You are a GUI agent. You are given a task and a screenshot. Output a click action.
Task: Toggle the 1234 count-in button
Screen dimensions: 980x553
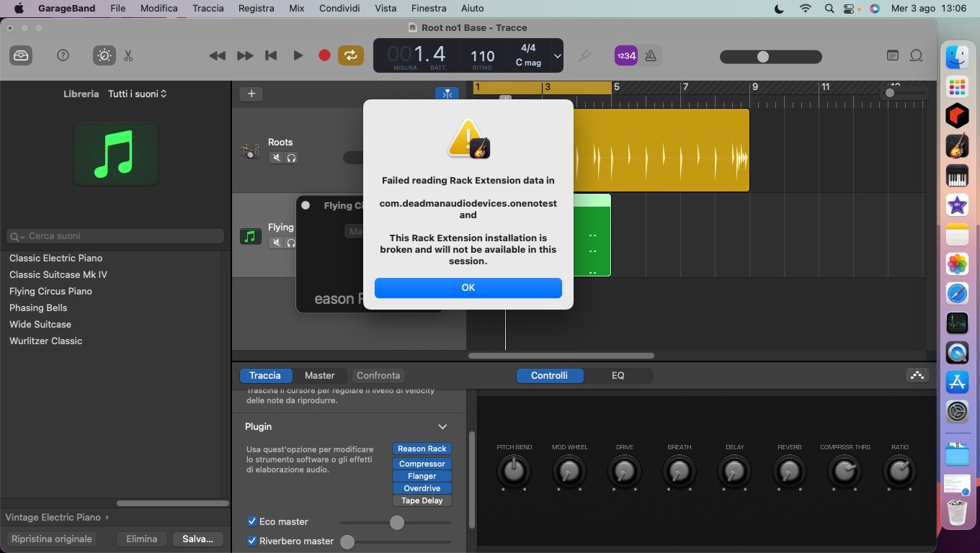click(x=625, y=55)
